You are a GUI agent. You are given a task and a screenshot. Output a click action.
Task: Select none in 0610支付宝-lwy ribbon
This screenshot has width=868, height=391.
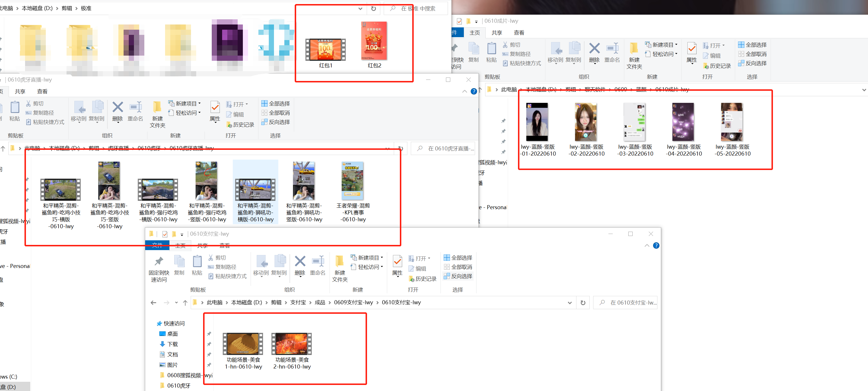[457, 267]
